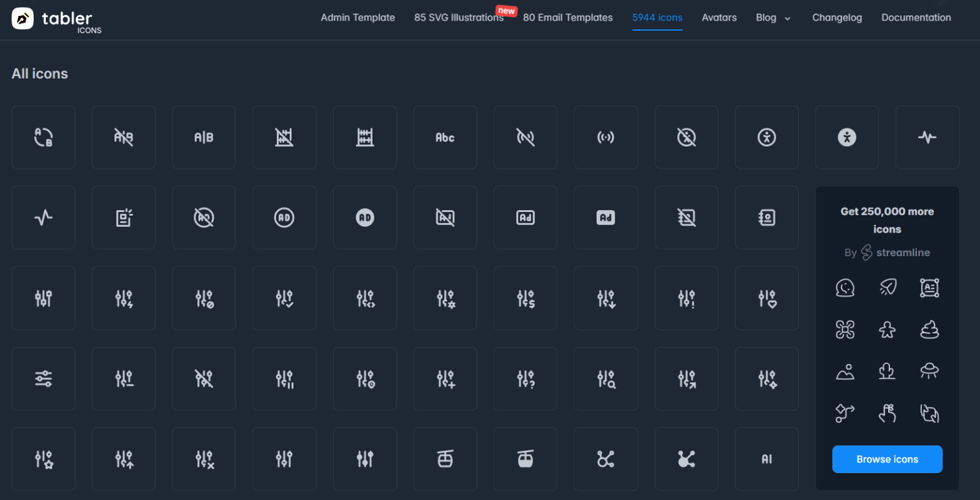Choose the filled affiliate nodes icon

[x=687, y=458]
